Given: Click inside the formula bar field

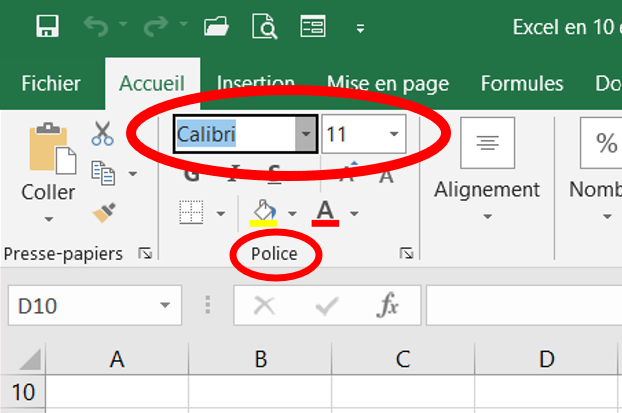Looking at the screenshot, I should (x=524, y=305).
